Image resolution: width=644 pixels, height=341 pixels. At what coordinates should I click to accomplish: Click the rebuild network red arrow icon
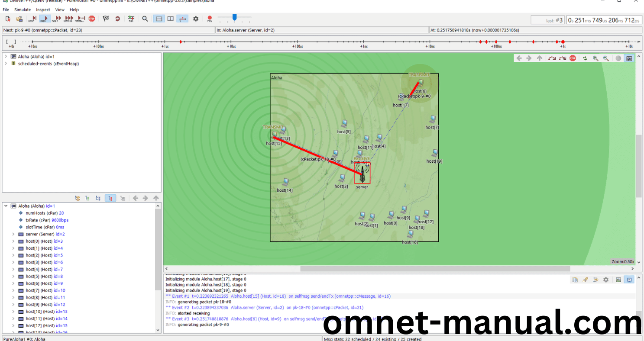tap(117, 19)
